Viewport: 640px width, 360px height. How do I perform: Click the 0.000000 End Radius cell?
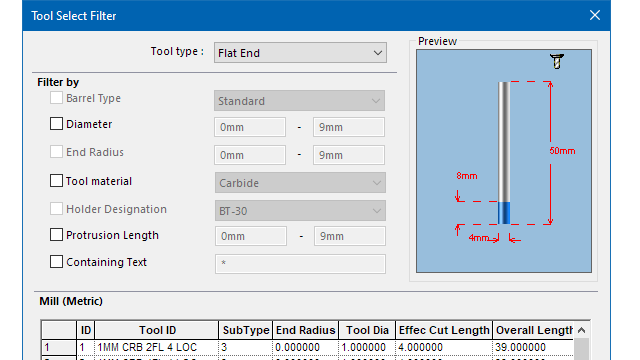(x=306, y=347)
